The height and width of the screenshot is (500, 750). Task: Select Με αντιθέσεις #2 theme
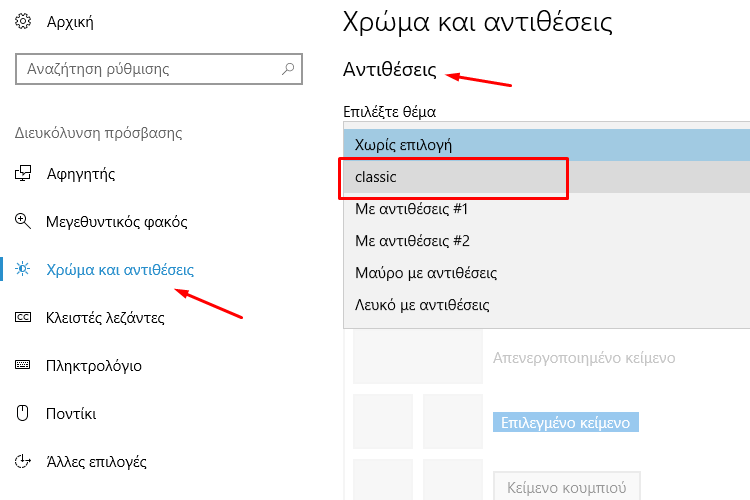(547, 241)
